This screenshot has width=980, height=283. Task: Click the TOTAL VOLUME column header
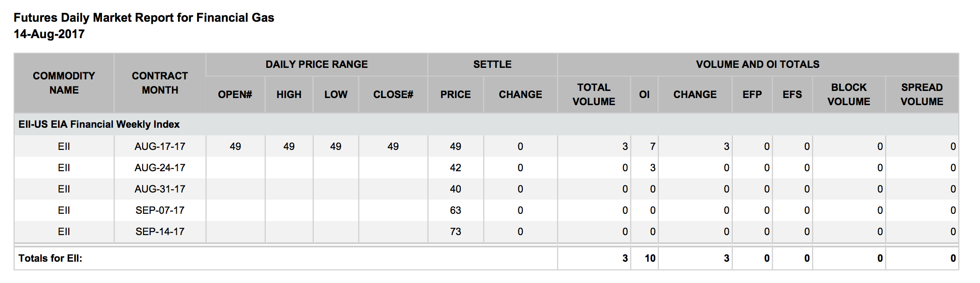[594, 94]
